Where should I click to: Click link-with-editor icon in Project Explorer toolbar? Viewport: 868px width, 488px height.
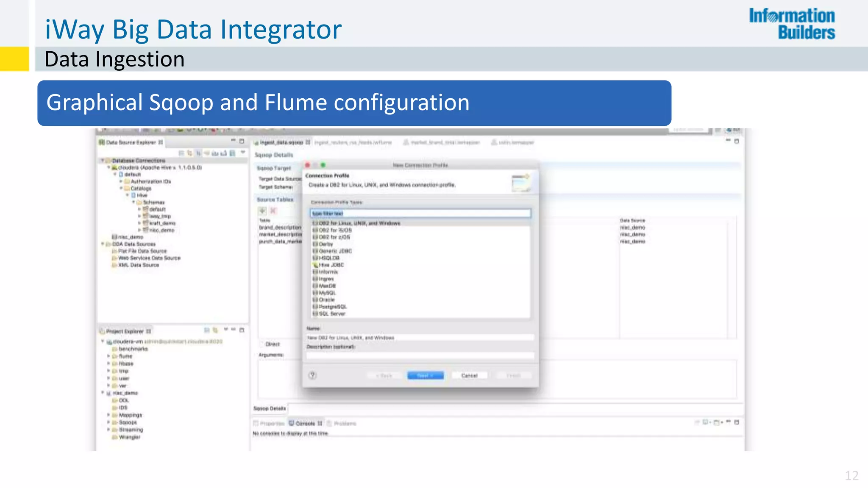[215, 330]
